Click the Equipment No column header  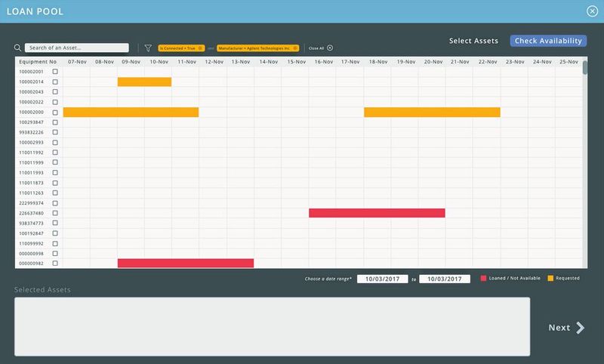38,62
